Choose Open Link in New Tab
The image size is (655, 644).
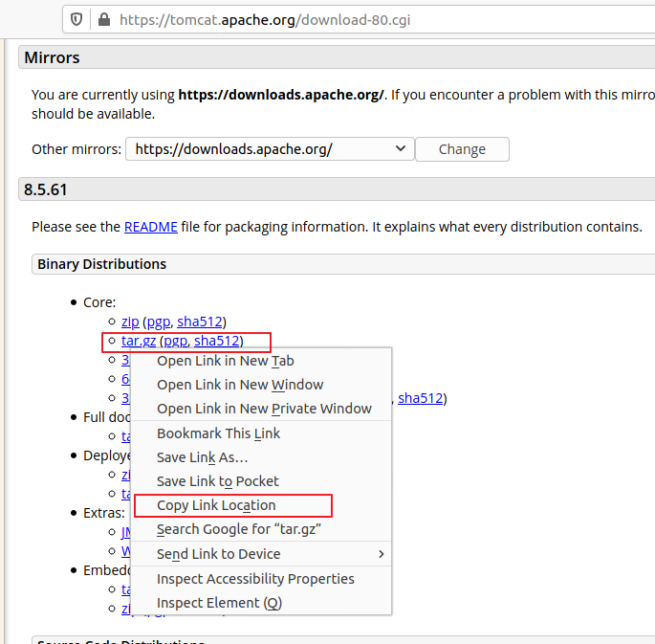coord(261,361)
